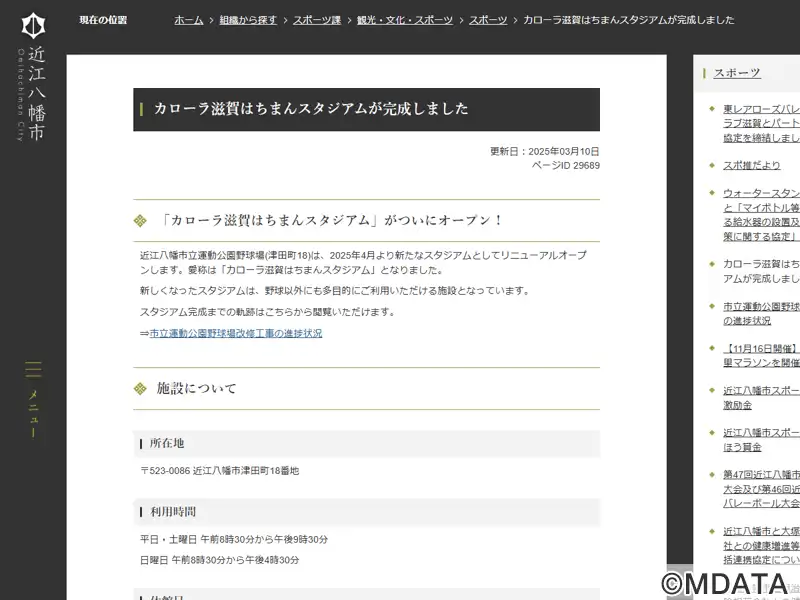
Task: Click the ホーム breadcrumb link
Action: (x=189, y=20)
